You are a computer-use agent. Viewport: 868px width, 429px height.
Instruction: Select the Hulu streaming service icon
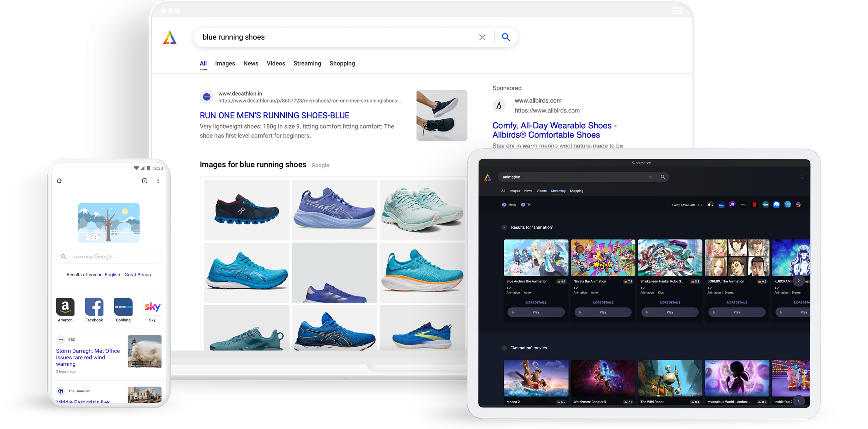(743, 204)
